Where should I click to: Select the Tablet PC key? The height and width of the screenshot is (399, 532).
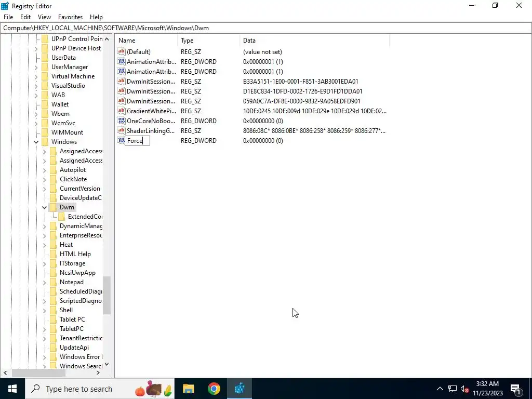click(x=72, y=320)
